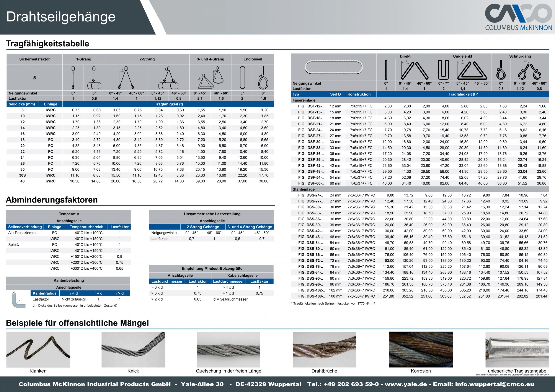Click the phone number +49 202 693 59-0
The image size is (555, 392).
pyautogui.click(x=351, y=384)
